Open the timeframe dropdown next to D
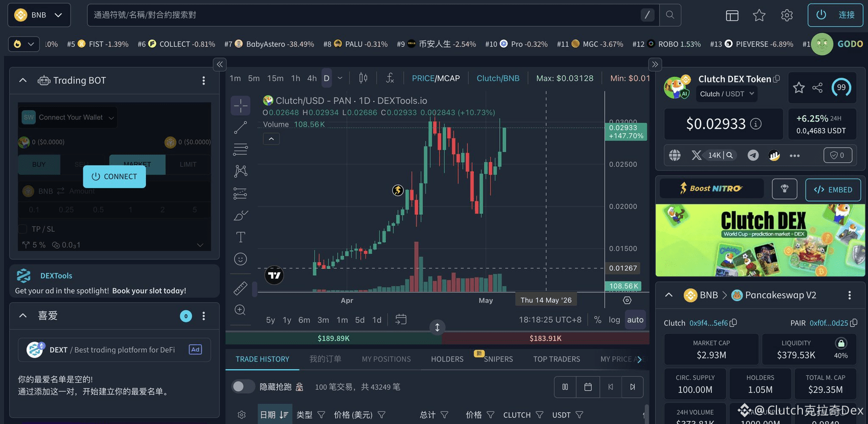 (340, 78)
